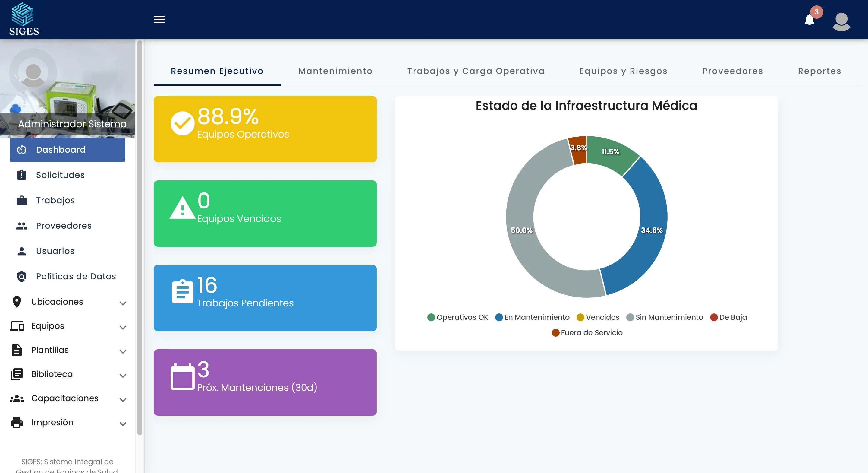Expand the Ubicaciones chevron
This screenshot has width=868, height=473.
coord(123,303)
